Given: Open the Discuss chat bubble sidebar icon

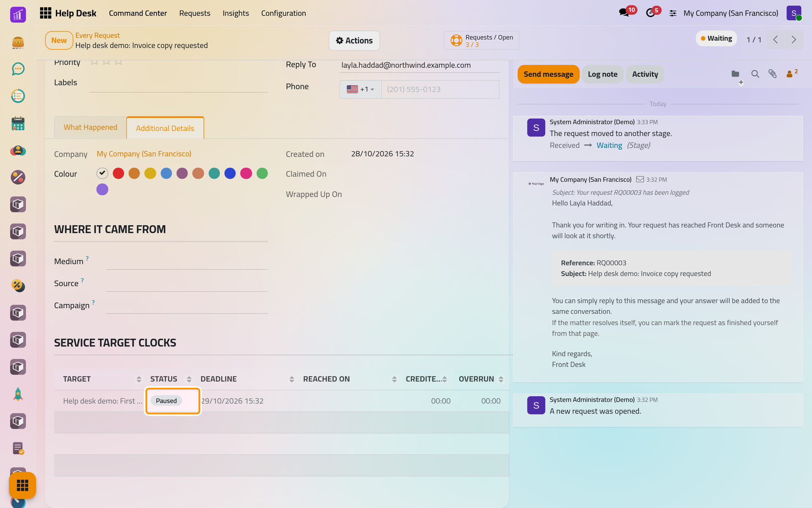Looking at the screenshot, I should (x=18, y=69).
